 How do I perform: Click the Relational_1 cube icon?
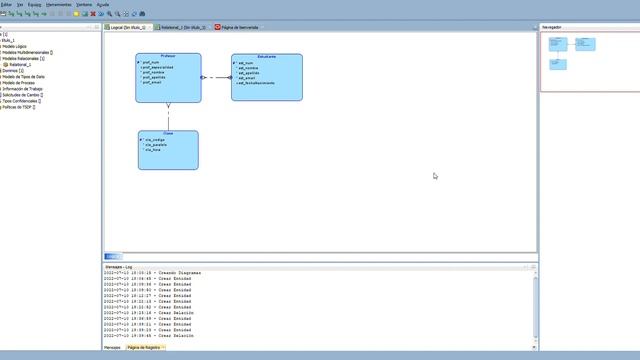6,64
